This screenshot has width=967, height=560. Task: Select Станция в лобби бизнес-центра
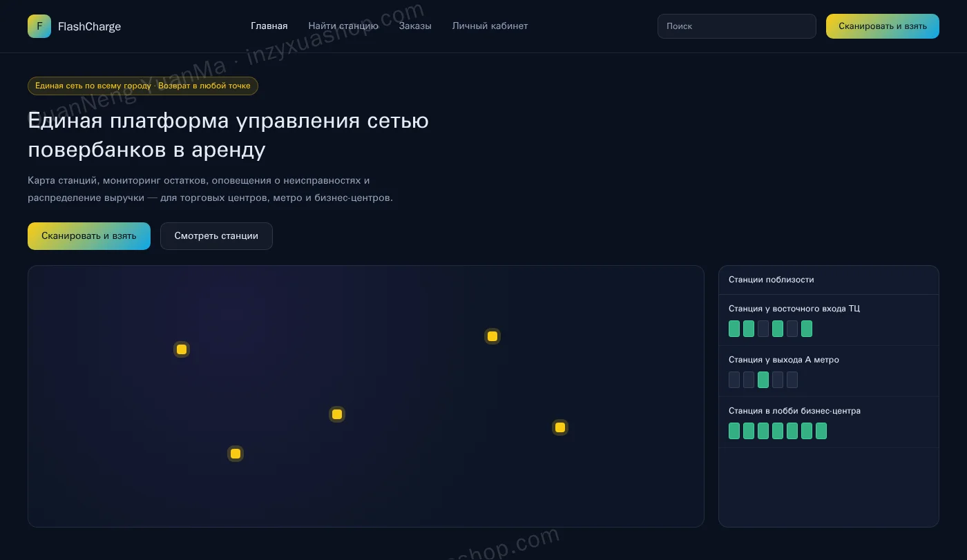pos(829,423)
